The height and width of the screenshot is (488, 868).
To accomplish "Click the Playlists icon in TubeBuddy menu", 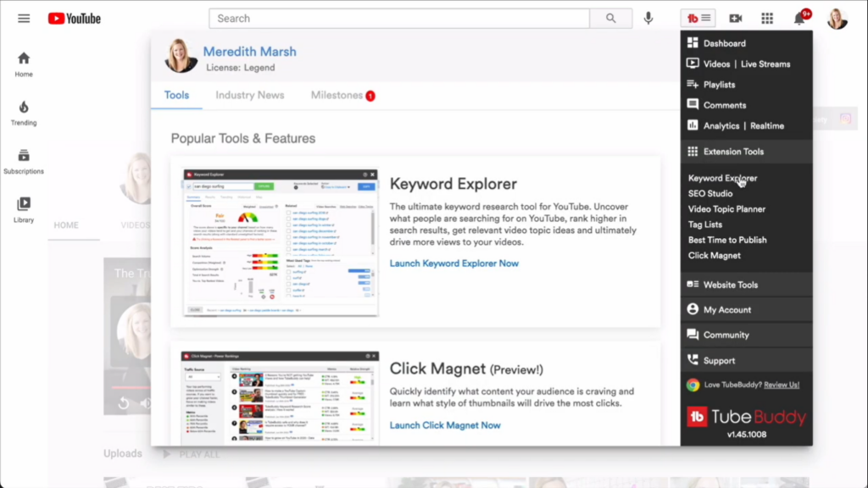I will (x=693, y=84).
